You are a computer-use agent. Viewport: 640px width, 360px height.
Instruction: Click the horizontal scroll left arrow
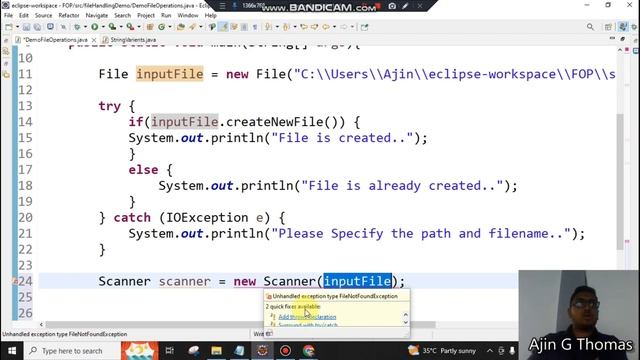pos(41,324)
